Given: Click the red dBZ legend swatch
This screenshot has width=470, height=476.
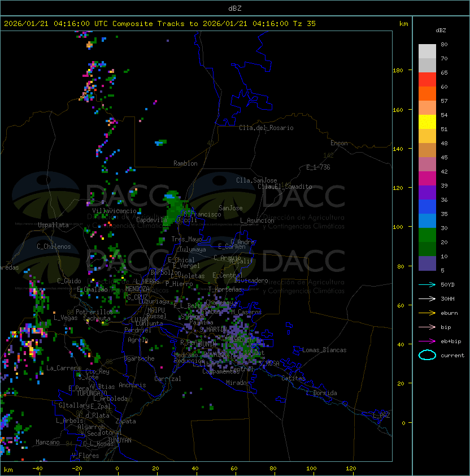Looking at the screenshot, I should pyautogui.click(x=427, y=80).
